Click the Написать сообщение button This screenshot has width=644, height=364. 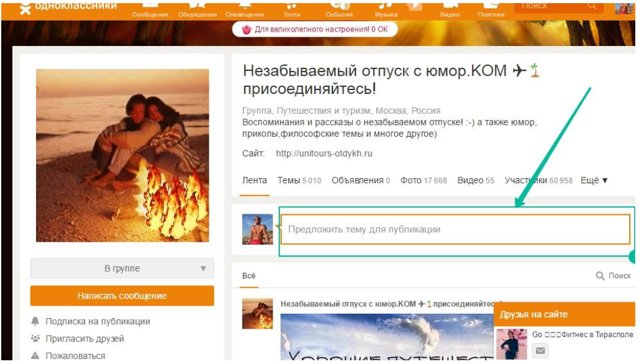pos(122,296)
